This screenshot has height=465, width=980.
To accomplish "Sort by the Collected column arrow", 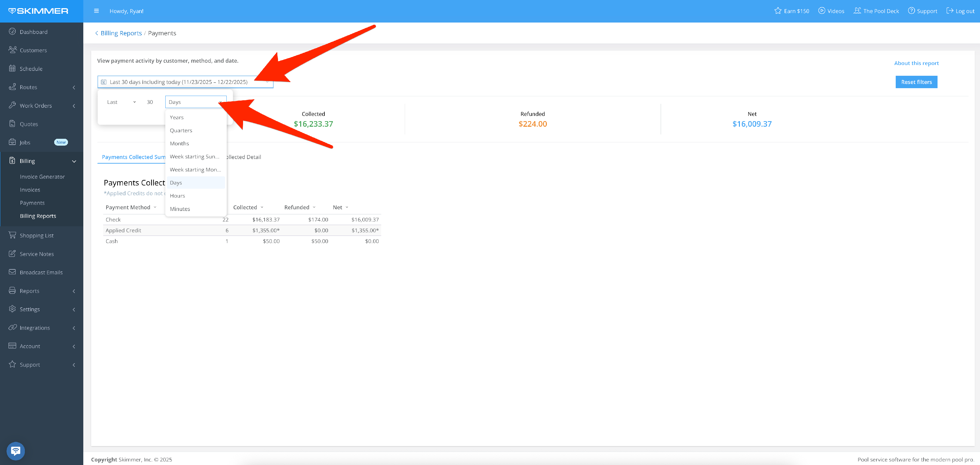I will coord(262,207).
